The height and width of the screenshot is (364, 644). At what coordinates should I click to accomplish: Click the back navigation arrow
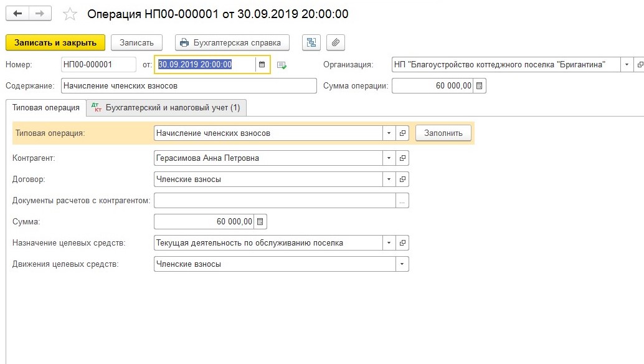click(17, 14)
